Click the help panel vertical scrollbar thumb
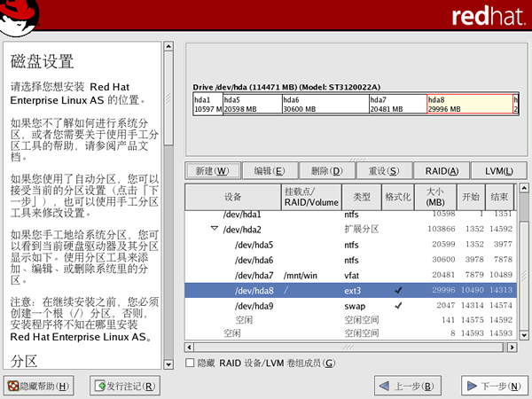Image resolution: width=532 pixels, height=399 pixels. pyautogui.click(x=168, y=98)
